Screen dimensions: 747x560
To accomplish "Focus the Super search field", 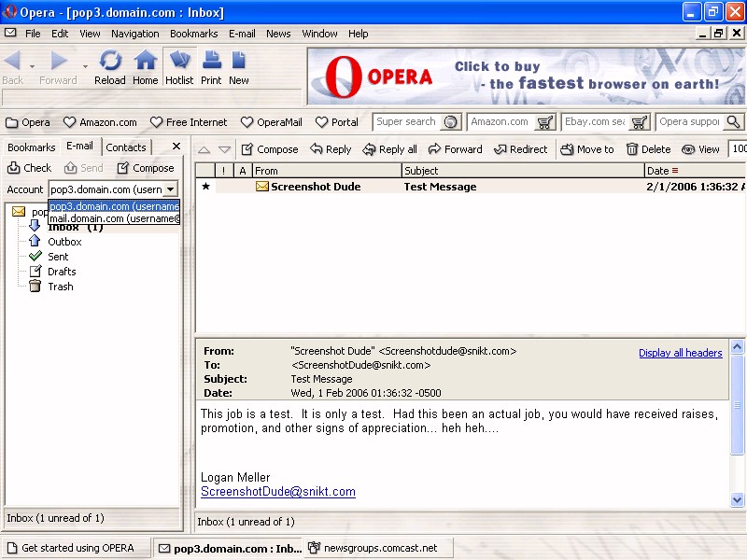I will tap(407, 122).
